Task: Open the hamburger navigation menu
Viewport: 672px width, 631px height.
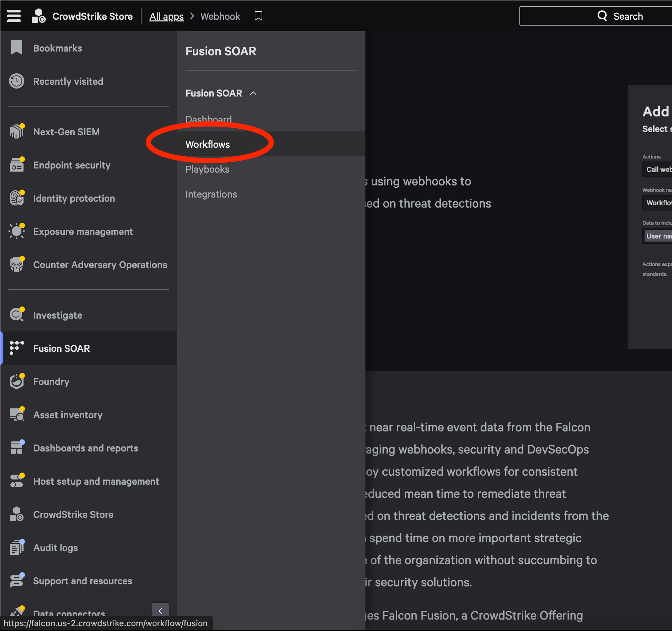Action: click(13, 16)
